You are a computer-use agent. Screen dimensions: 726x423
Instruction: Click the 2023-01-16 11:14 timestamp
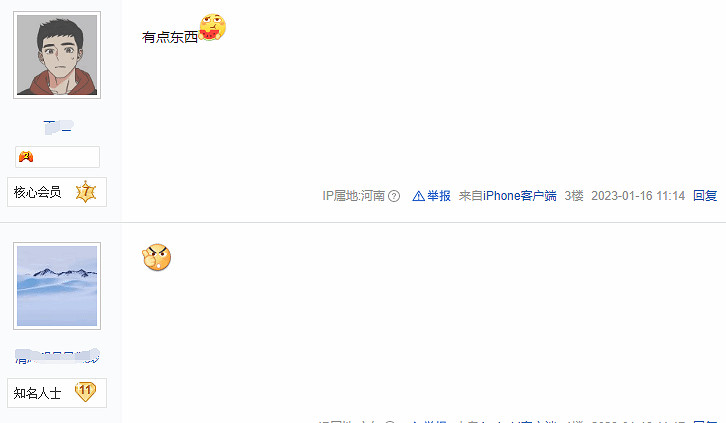pos(638,196)
